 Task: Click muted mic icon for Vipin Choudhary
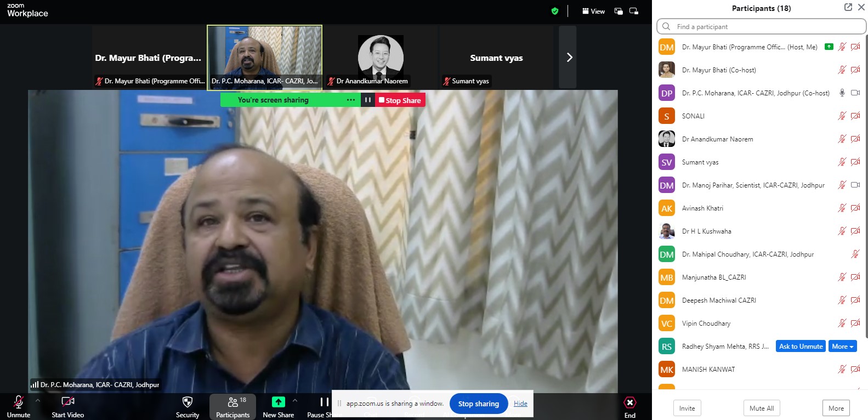842,323
